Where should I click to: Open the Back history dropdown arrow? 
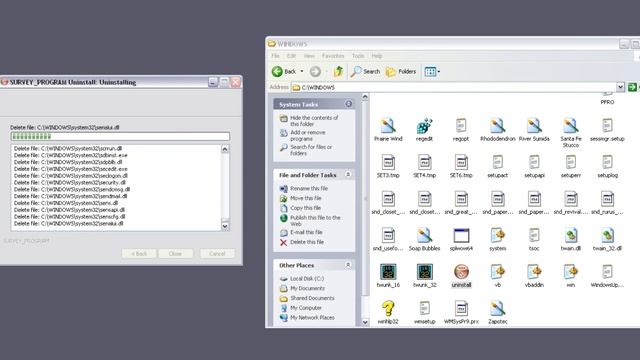302,71
